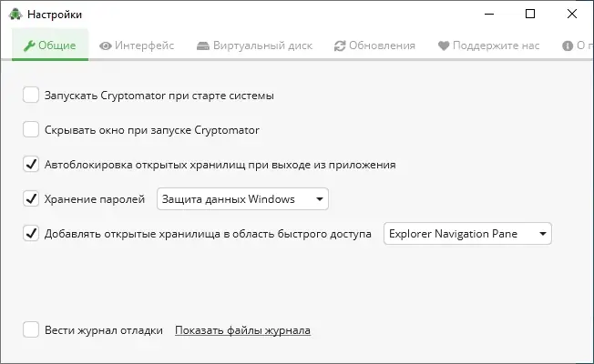
Task: Click the Cryptomator app icon in title bar
Action: (15, 14)
